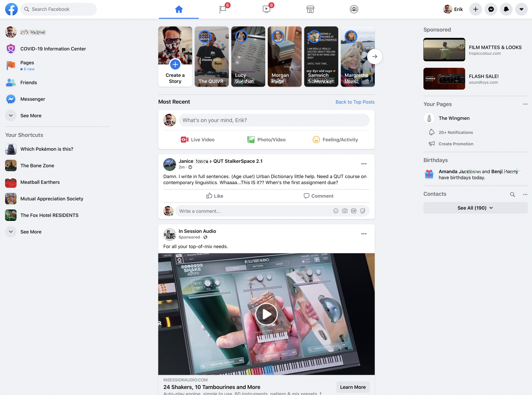Go to the Home tab

(x=179, y=9)
